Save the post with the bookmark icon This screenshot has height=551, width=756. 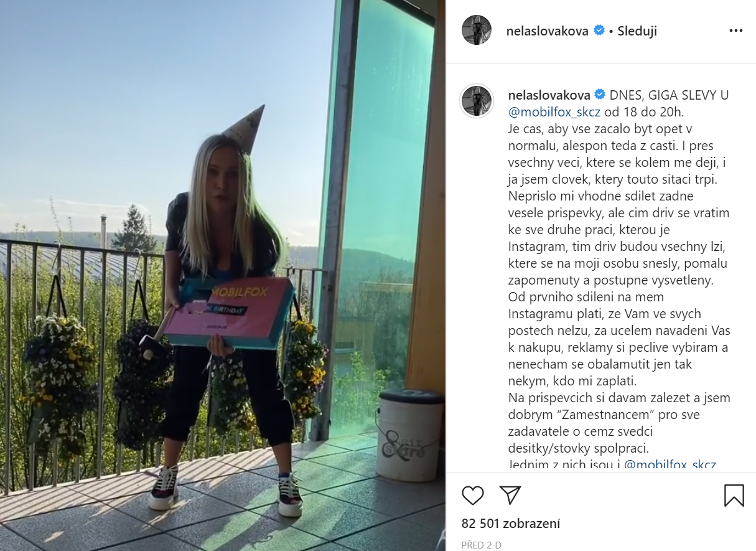coord(734,495)
